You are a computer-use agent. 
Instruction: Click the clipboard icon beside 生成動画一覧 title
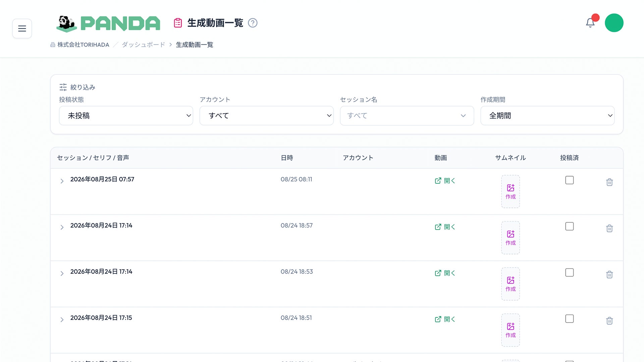pos(178,23)
